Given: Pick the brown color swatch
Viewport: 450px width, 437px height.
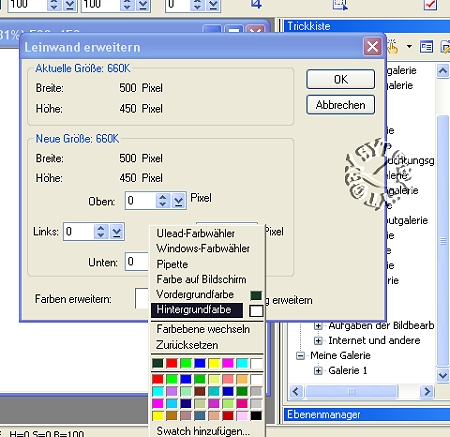Looking at the screenshot, I should point(200,391).
